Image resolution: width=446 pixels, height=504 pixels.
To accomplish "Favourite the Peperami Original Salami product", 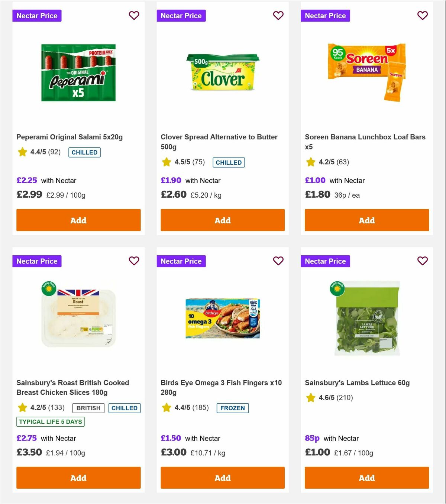I will click(134, 16).
